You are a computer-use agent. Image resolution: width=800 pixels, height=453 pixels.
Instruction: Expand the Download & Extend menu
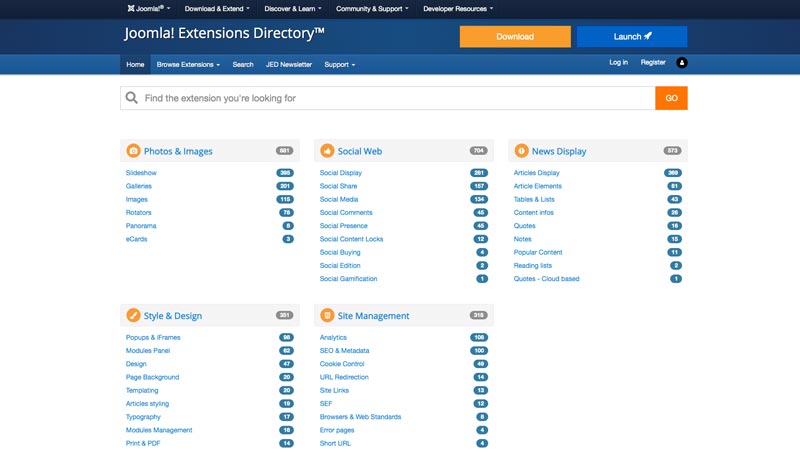tap(217, 9)
